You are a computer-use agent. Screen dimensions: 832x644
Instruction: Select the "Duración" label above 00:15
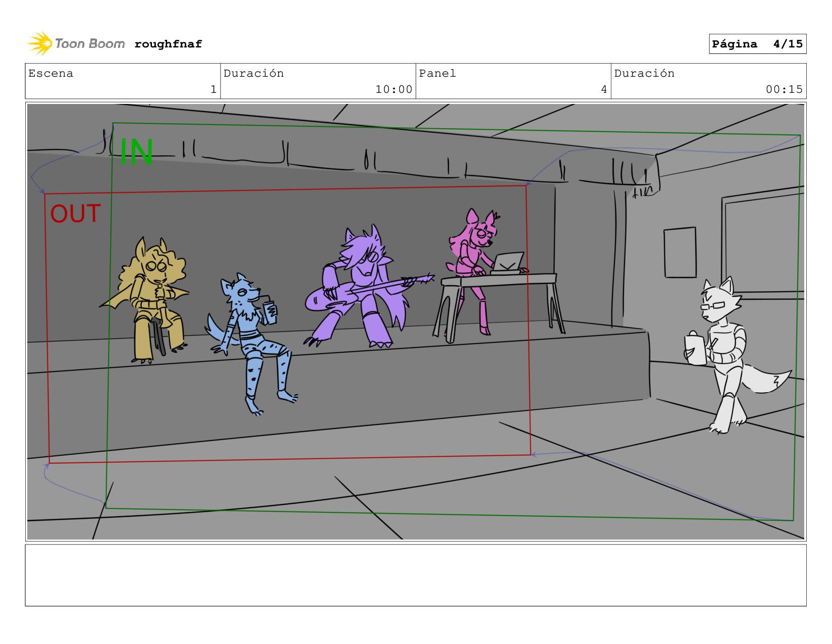(x=644, y=73)
